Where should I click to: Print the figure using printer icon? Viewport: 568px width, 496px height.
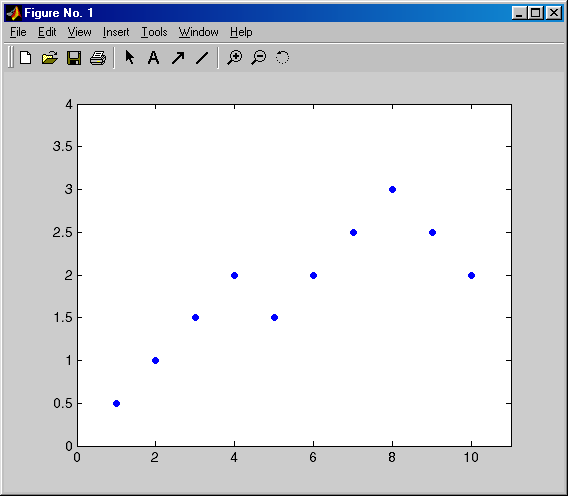98,58
